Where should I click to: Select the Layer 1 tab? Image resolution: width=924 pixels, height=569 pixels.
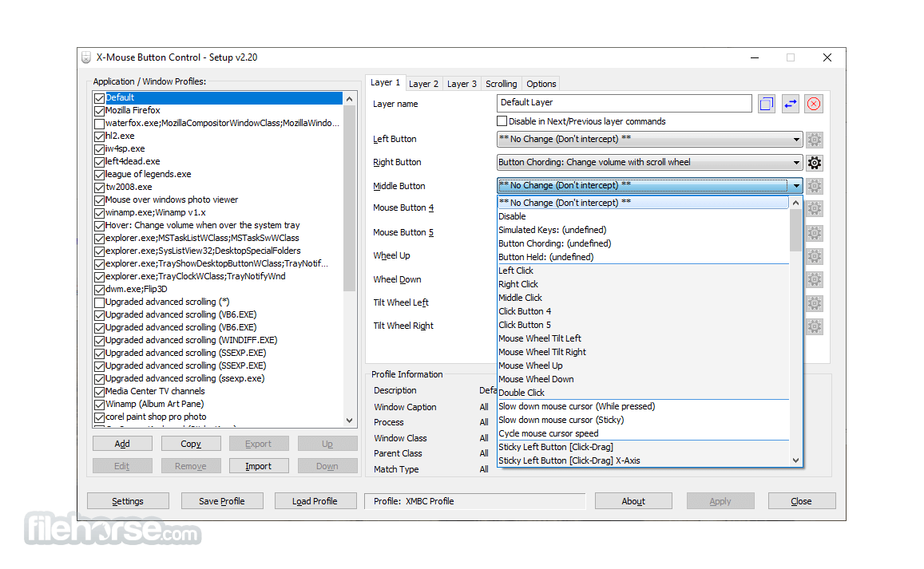point(386,82)
